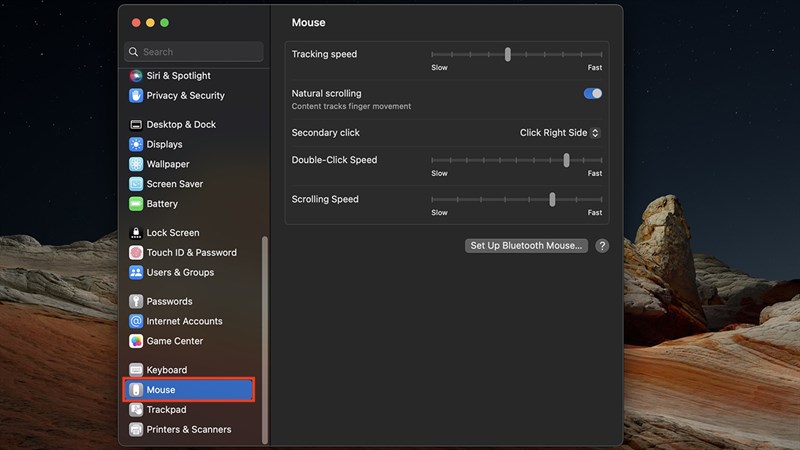Open the help question mark button
The width and height of the screenshot is (800, 450).
point(602,246)
